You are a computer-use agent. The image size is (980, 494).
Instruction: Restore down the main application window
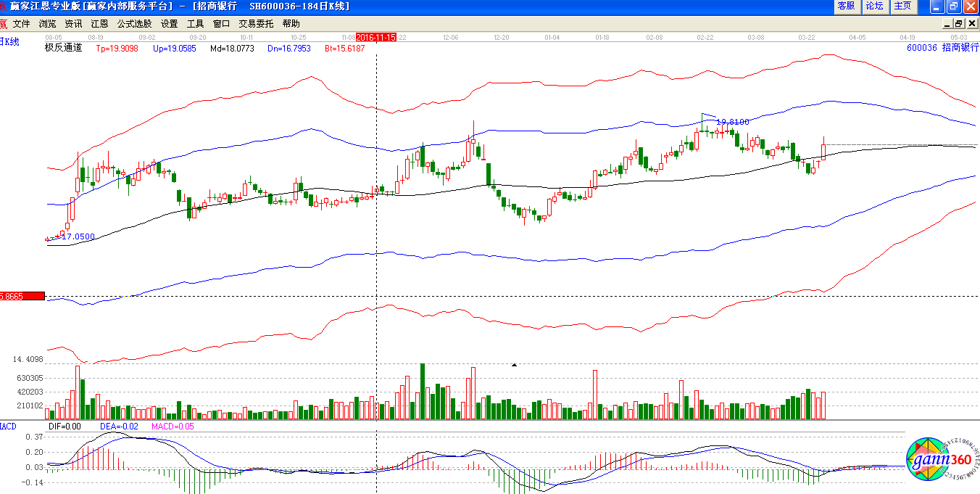coord(953,7)
